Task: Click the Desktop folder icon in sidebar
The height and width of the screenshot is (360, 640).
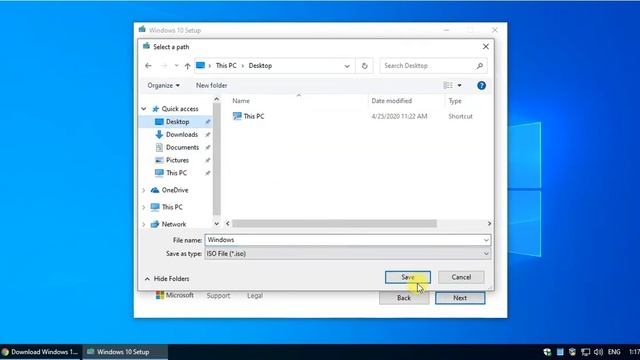Action: (x=159, y=122)
